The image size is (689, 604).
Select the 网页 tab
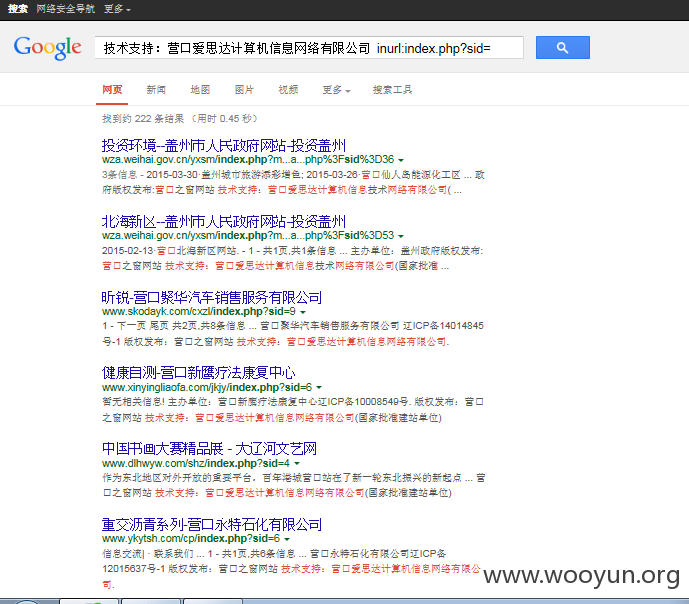click(x=112, y=90)
